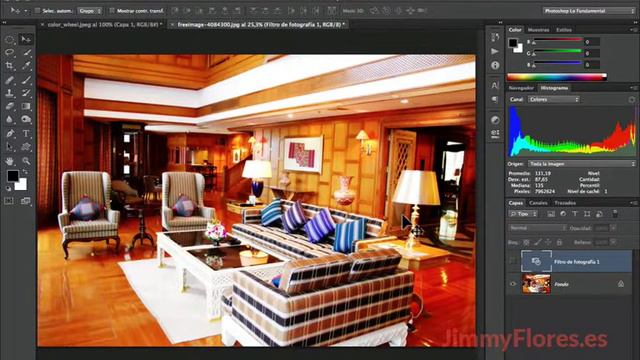Viewport: 640px width, 360px height.
Task: Switch to the Muestras tab
Action: tap(538, 30)
